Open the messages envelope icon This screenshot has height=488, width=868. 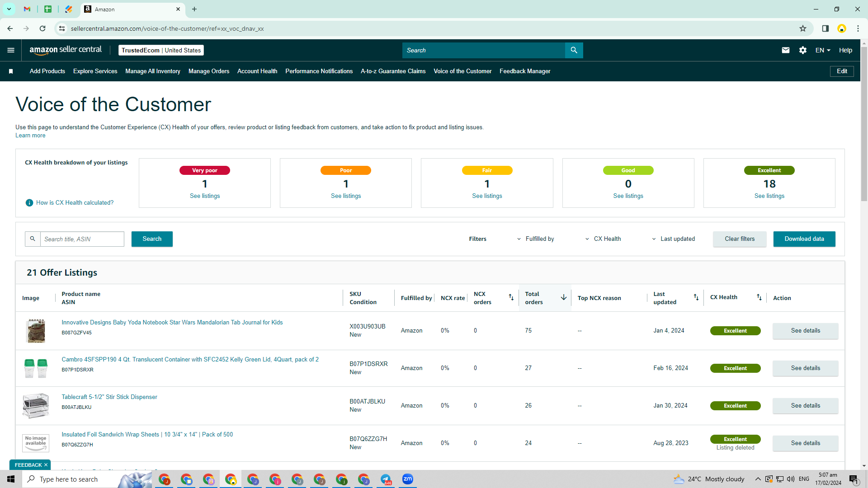click(786, 50)
